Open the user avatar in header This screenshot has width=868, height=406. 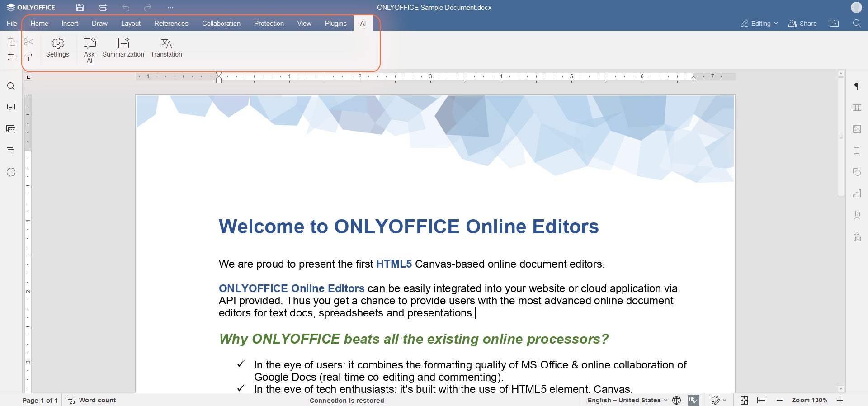tap(856, 7)
